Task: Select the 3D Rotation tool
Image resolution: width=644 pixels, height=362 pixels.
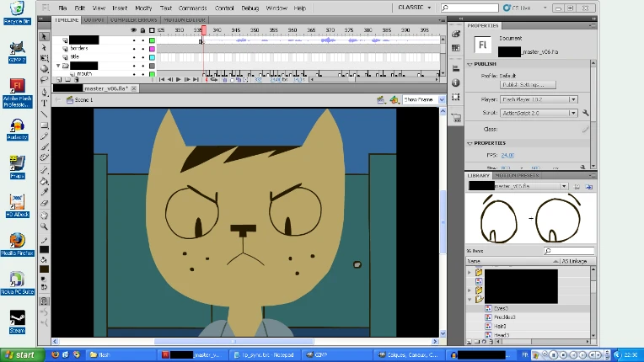Action: (44, 69)
